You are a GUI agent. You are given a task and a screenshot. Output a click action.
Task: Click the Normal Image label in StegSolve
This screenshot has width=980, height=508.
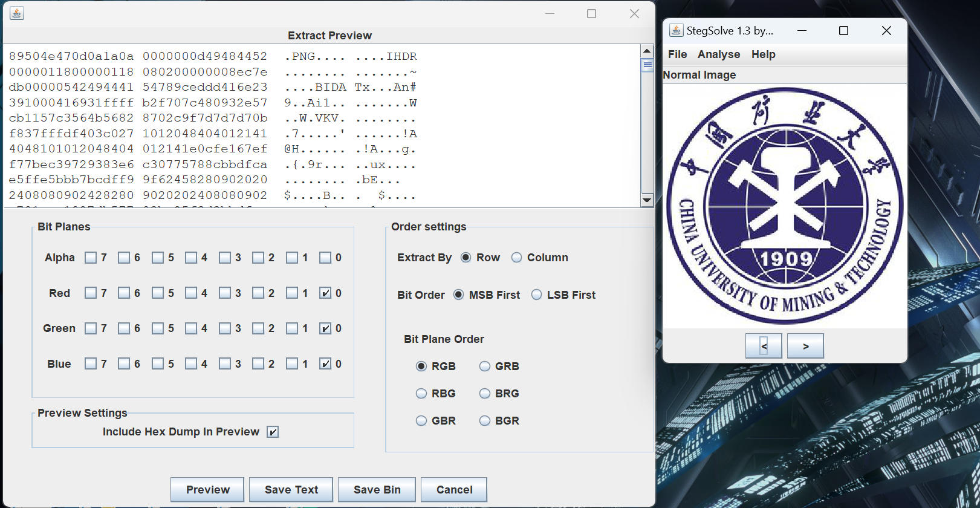[x=699, y=75]
